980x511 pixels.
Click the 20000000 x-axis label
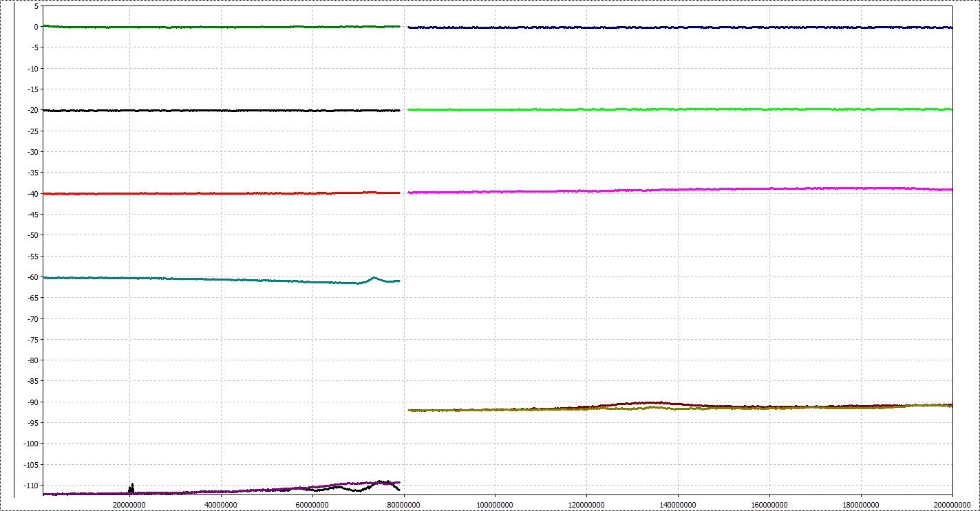(129, 504)
